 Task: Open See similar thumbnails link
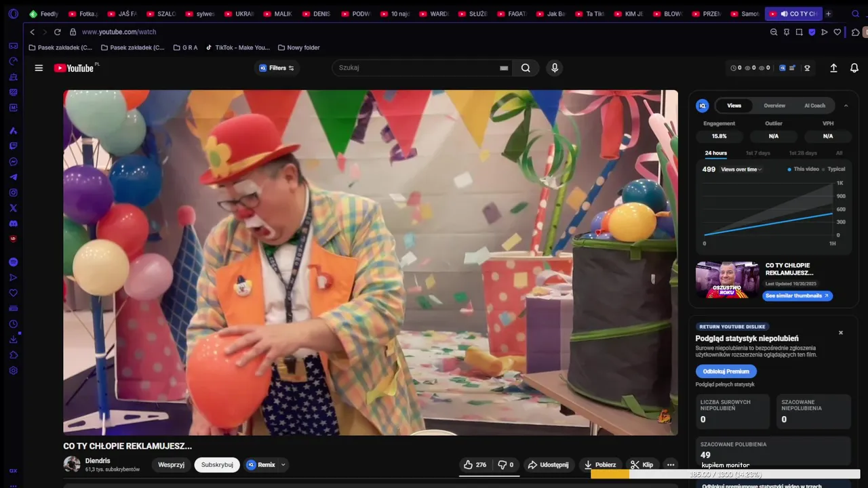click(x=797, y=296)
